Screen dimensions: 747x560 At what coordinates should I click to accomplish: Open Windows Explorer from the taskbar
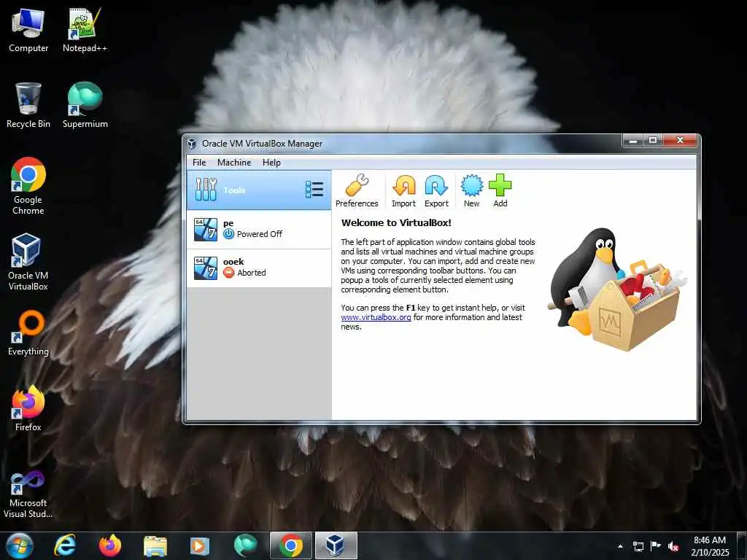(155, 545)
